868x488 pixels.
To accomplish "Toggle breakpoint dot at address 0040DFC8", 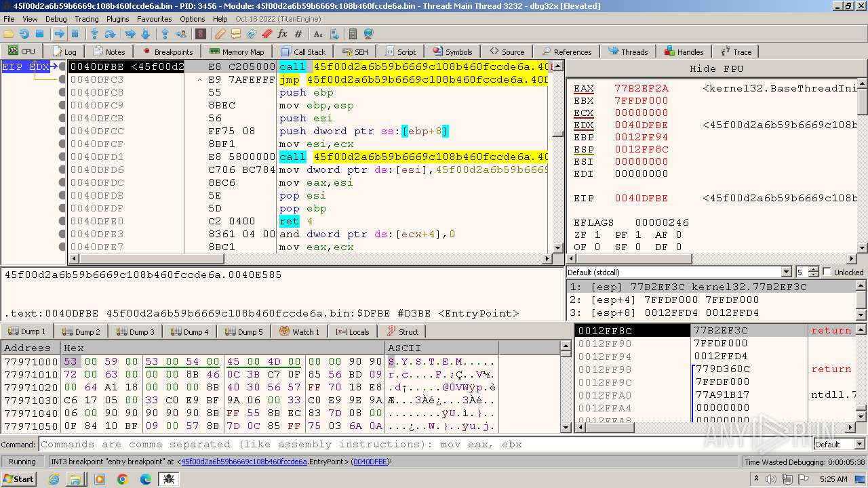I will pos(62,92).
